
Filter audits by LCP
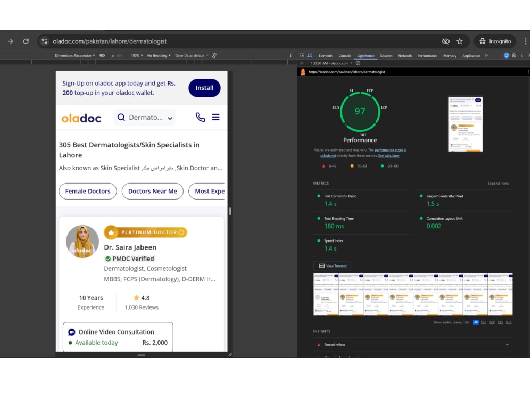pos(492,322)
